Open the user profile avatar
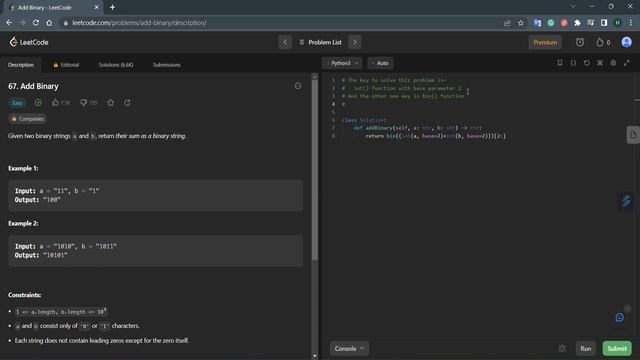640x360 pixels. point(627,42)
